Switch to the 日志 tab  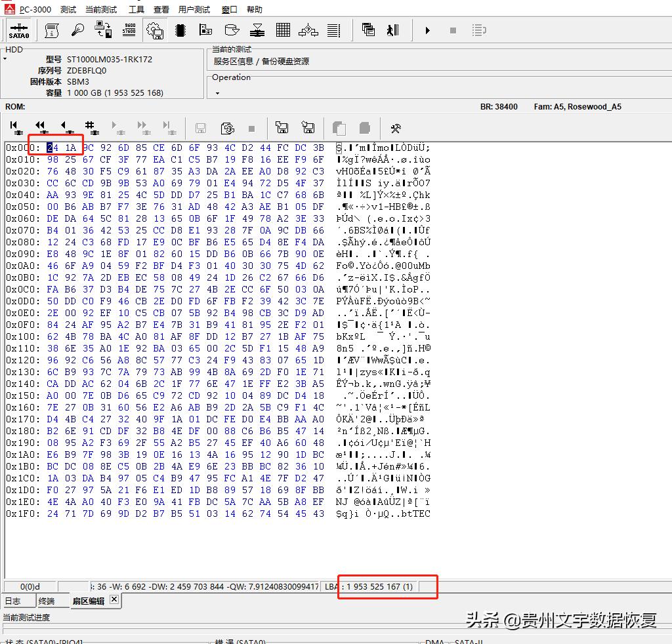point(13,601)
